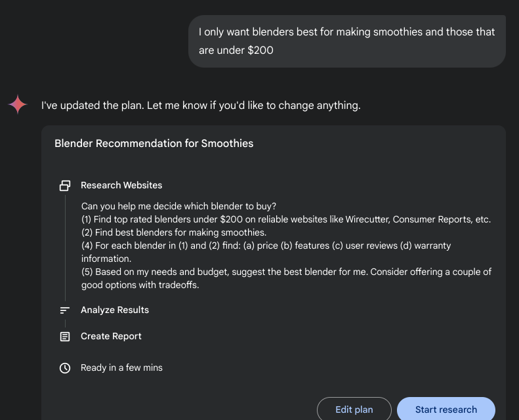Expand the Research Websites step label
Viewport: 519px width, 420px height.
(x=121, y=185)
